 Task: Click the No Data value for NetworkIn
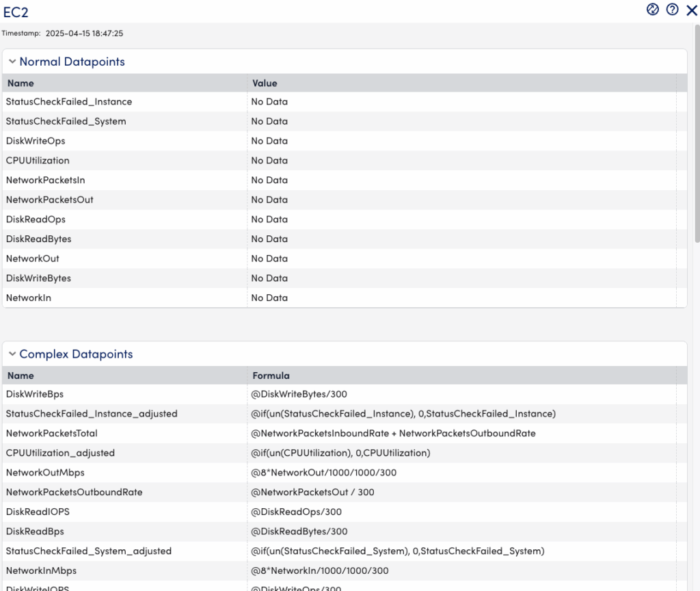click(x=269, y=298)
